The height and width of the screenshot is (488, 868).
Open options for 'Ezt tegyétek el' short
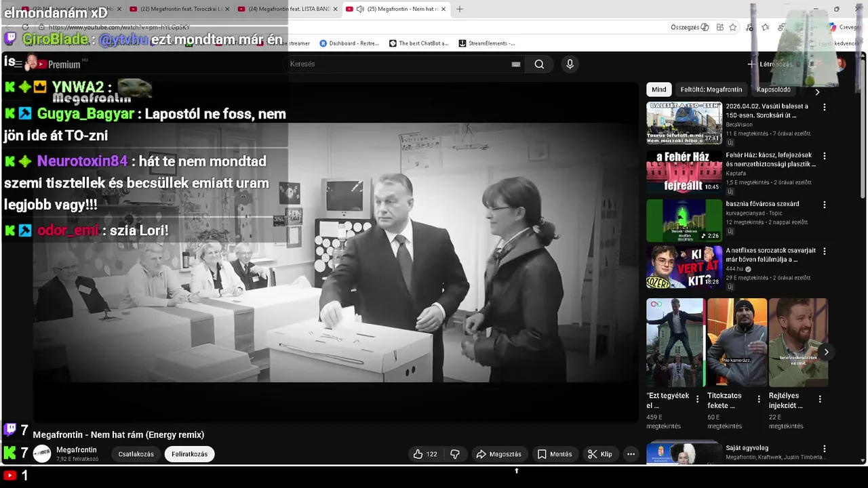click(x=698, y=399)
